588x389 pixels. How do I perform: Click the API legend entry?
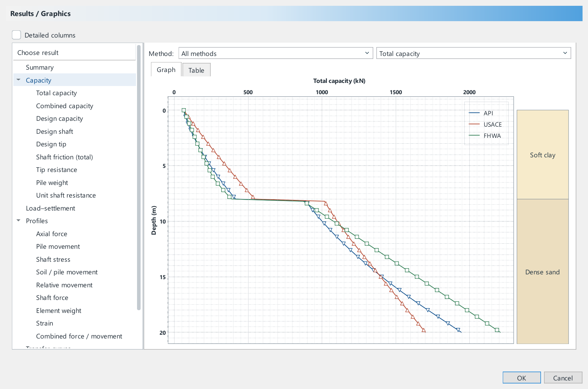coord(481,113)
